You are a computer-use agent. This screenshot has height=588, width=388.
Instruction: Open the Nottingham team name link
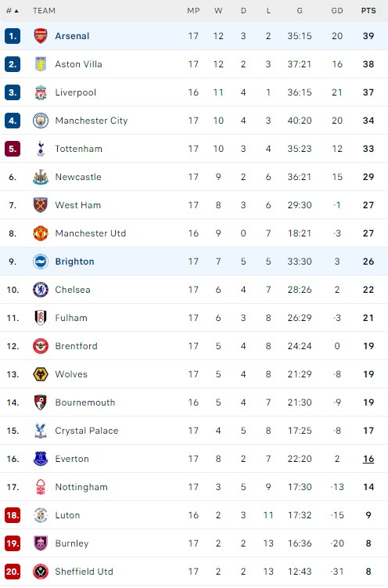(81, 487)
